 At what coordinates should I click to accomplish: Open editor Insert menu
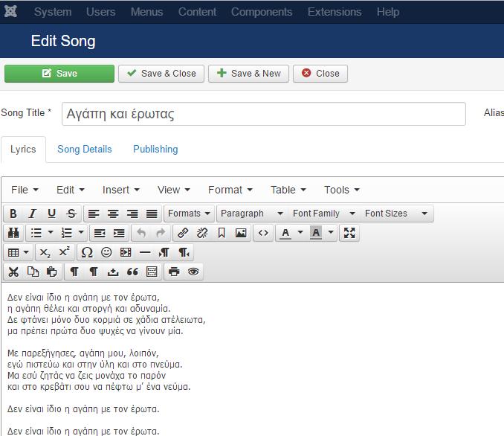[x=121, y=190]
